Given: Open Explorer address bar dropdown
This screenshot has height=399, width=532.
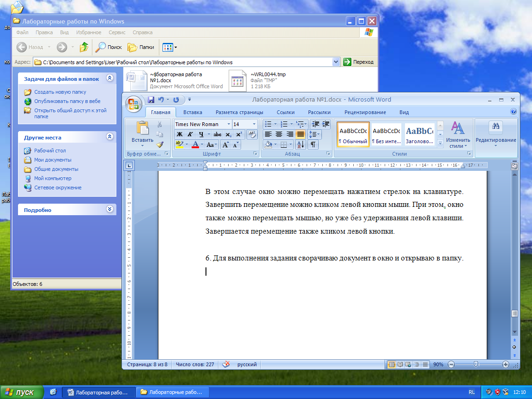Looking at the screenshot, I should point(336,62).
